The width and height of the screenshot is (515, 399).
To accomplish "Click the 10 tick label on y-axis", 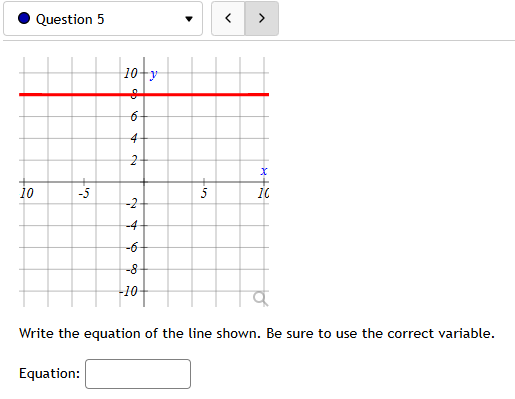I will click(x=130, y=73).
